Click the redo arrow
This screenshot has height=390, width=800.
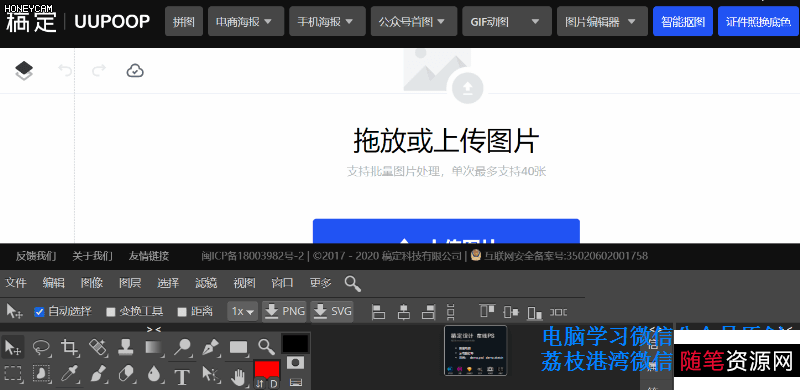coord(99,70)
